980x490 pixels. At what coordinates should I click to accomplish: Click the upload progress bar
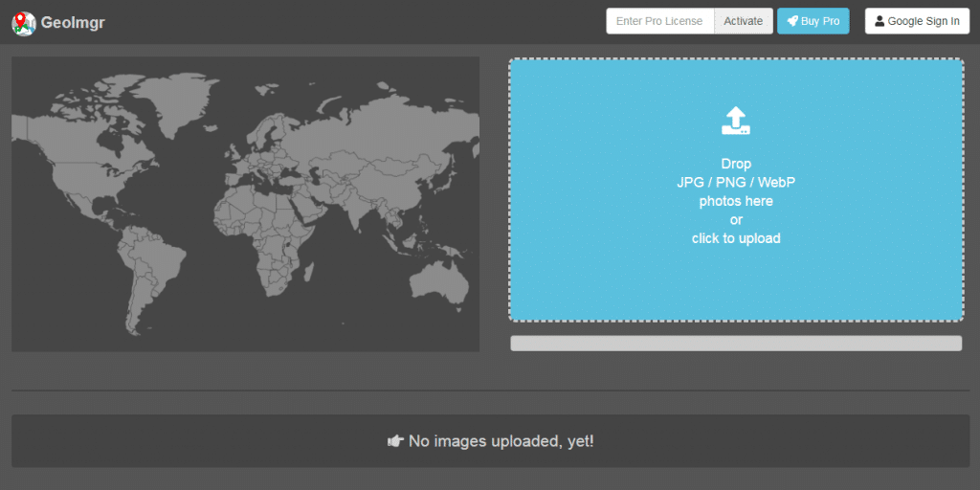pyautogui.click(x=736, y=344)
